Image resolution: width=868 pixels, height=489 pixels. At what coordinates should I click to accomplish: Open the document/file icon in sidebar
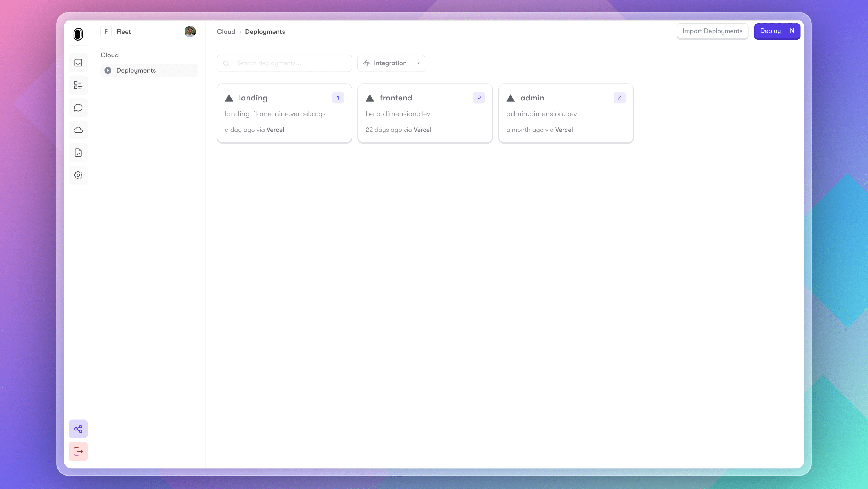[78, 153]
